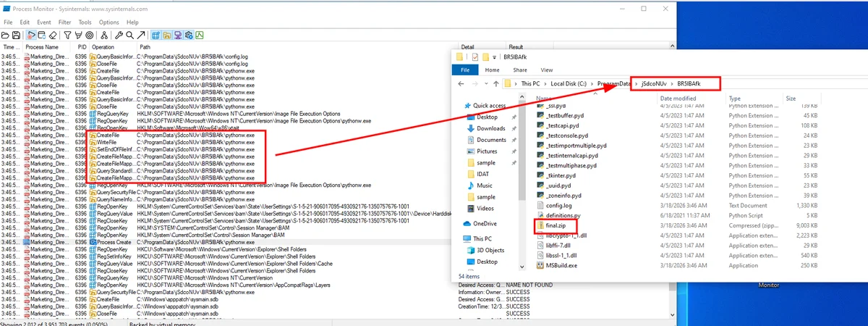Click Explorer Back navigation arrow
This screenshot has height=326, width=868.
tap(461, 84)
